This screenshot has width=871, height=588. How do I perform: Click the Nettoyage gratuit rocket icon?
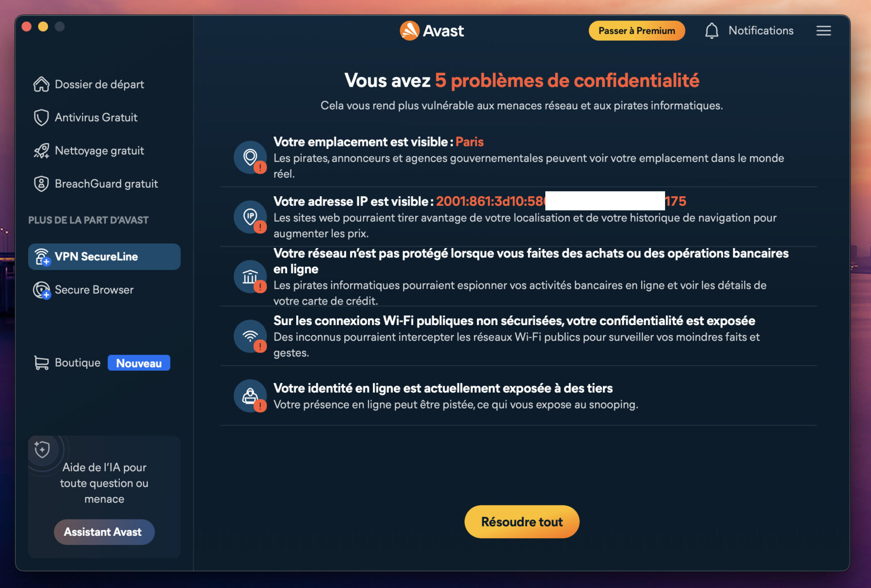point(41,151)
